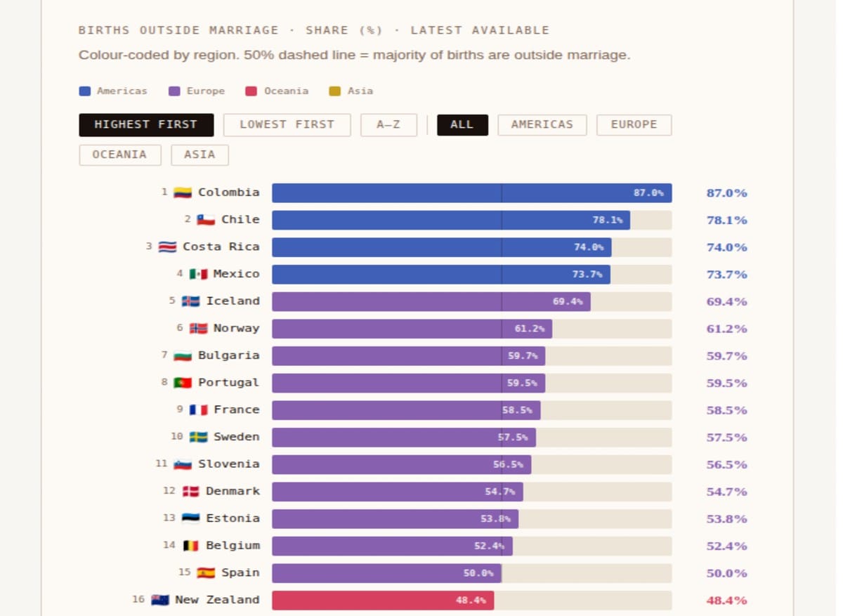
Task: Click the Costa Rica flag icon
Action: click(x=167, y=247)
